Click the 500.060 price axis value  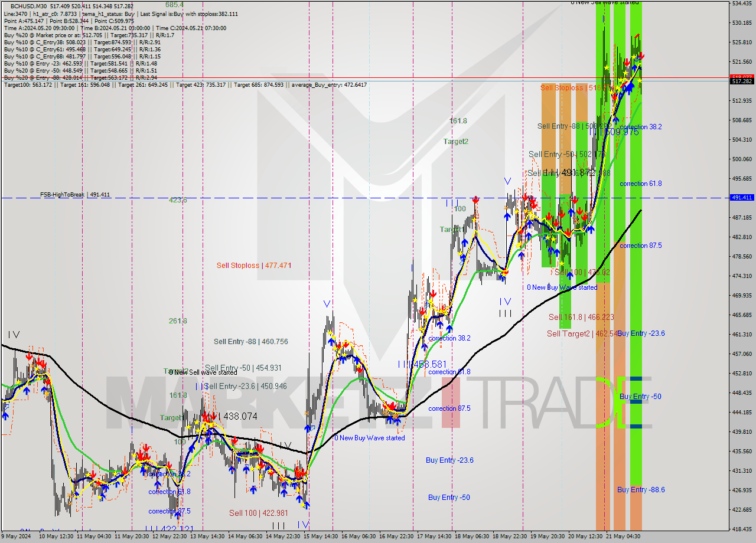(742, 159)
